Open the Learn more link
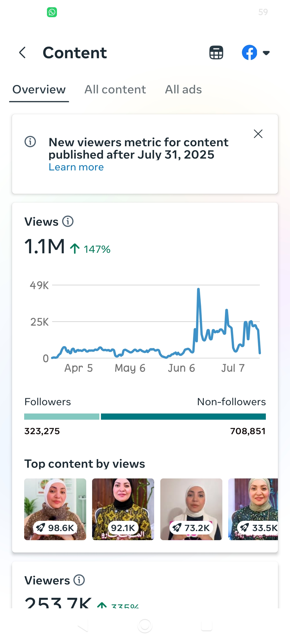This screenshot has width=290, height=644. 76,167
